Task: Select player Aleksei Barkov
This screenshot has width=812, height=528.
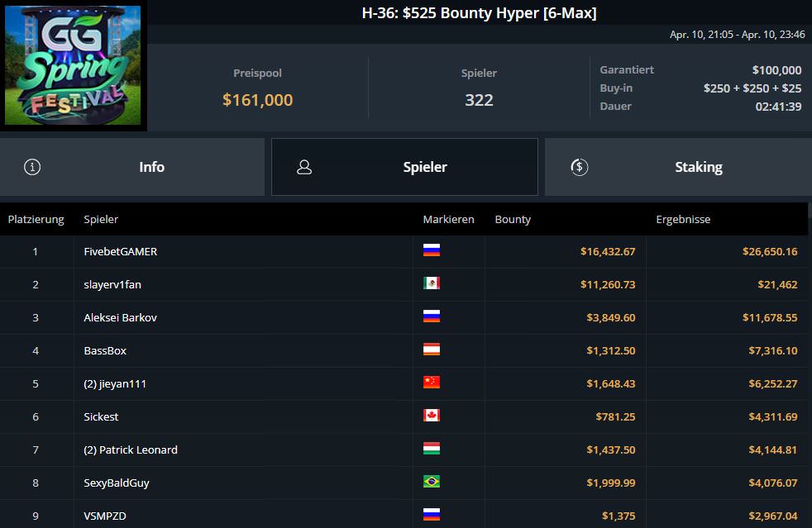Action: 120,317
